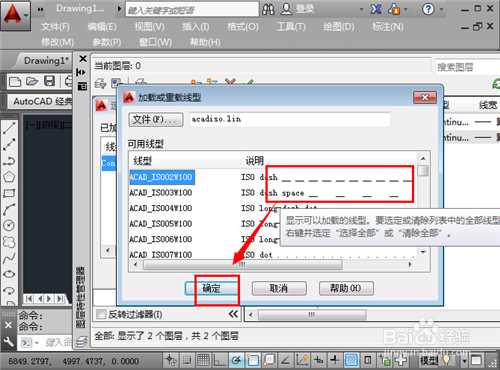The image size is (500, 370).
Task: Click the linetype list scroll-down arrow
Action: tap(423, 252)
